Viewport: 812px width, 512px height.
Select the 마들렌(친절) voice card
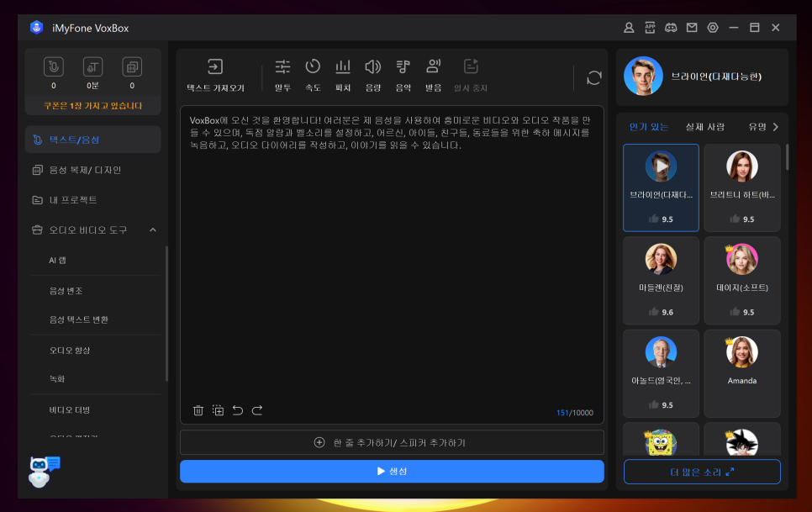click(661, 281)
